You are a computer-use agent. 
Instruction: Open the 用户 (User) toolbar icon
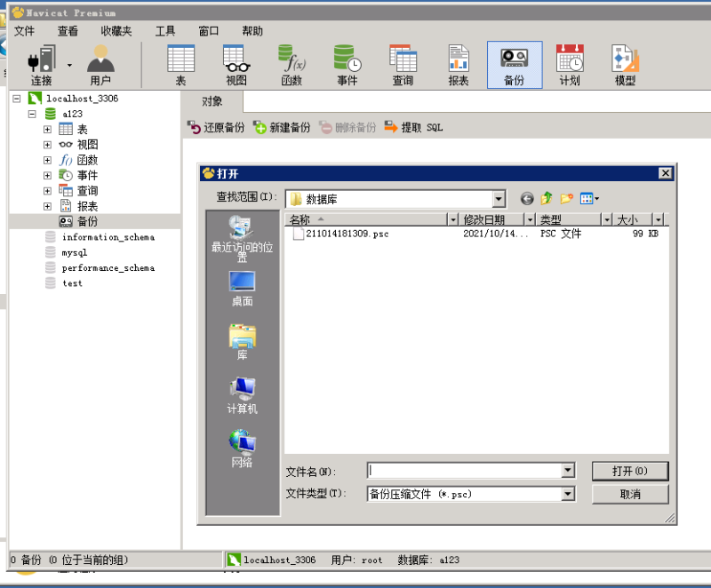click(x=100, y=65)
